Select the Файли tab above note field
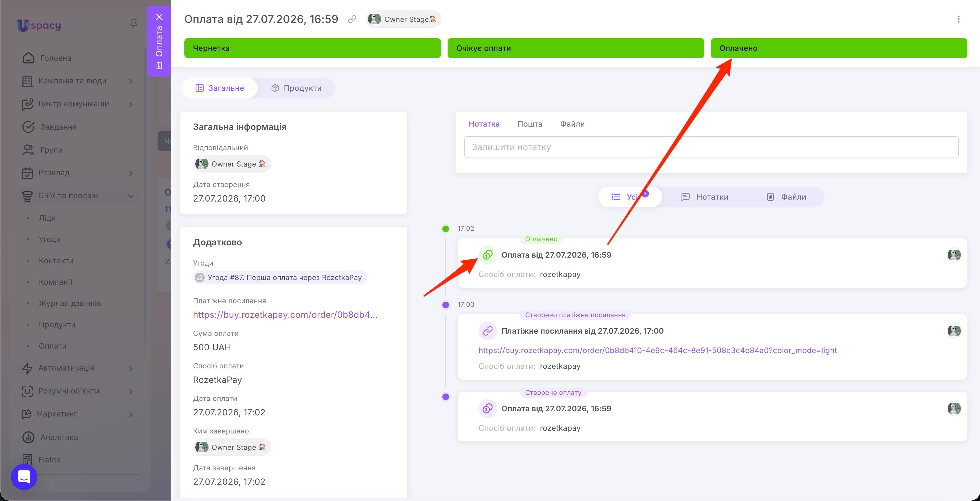 572,124
